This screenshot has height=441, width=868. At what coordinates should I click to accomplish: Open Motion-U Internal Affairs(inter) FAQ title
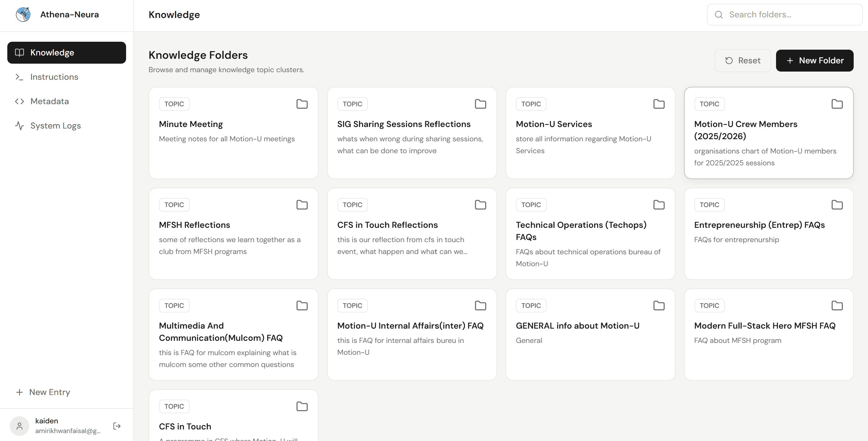(x=411, y=326)
